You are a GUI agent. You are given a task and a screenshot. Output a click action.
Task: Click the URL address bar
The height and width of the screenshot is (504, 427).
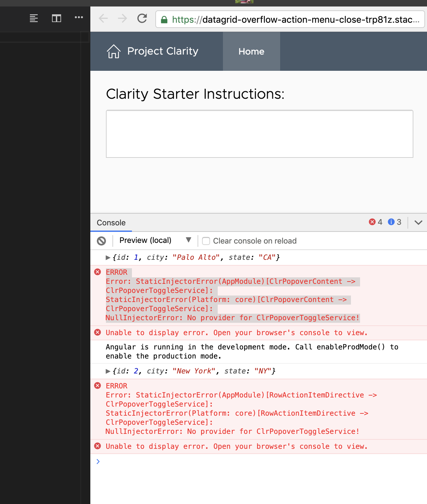(x=290, y=19)
